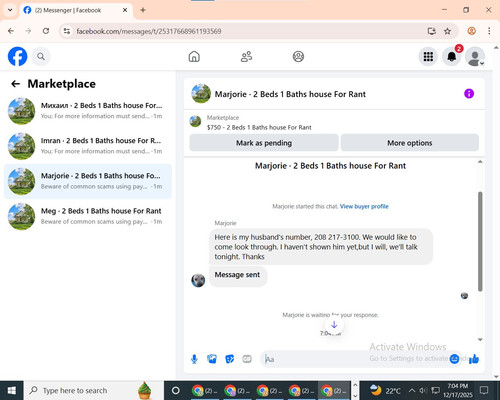Select Marjorie conversation in chat list
This screenshot has height=400, width=500.
88,181
